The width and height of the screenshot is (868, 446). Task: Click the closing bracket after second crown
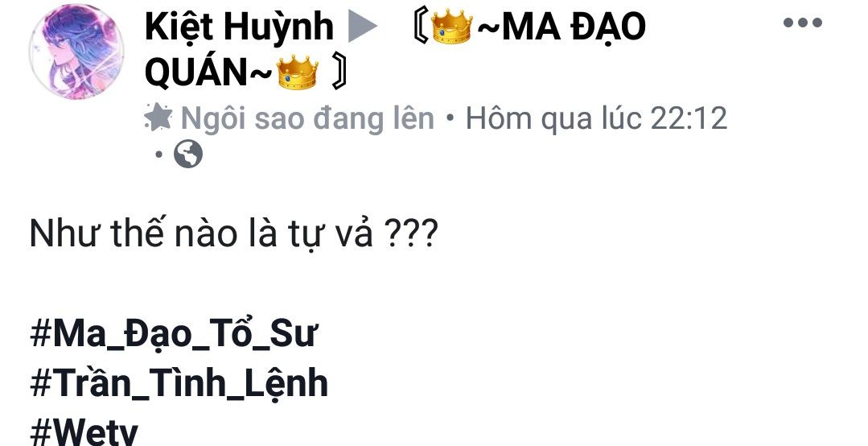[x=339, y=73]
